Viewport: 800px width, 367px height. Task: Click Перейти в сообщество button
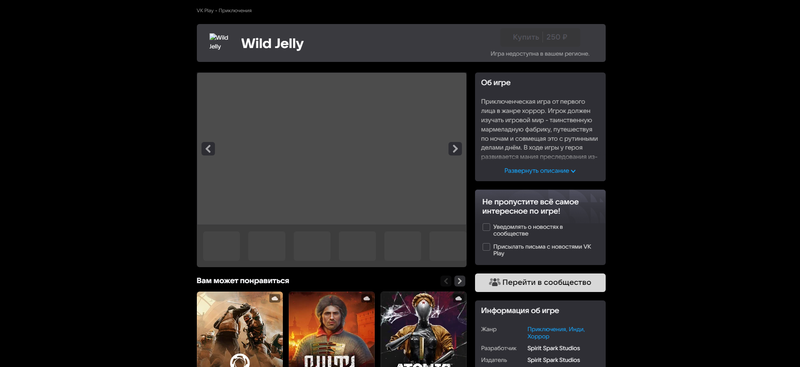coord(540,282)
